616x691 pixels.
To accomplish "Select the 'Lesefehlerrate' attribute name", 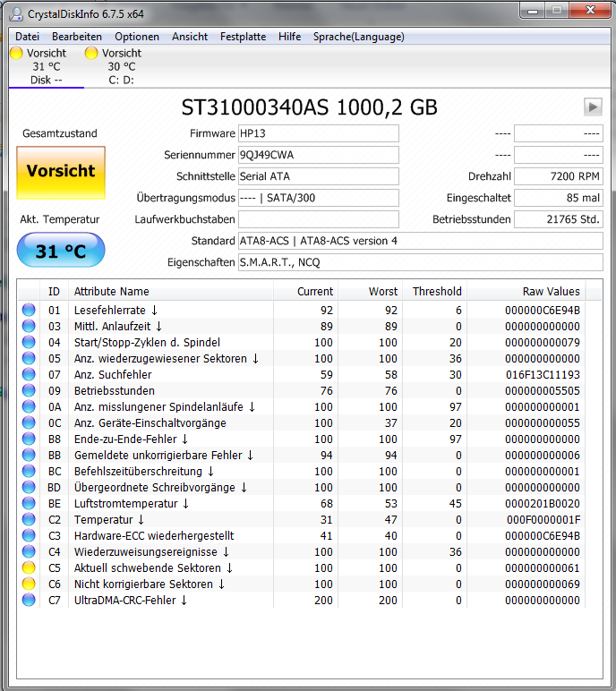I will [x=110, y=311].
